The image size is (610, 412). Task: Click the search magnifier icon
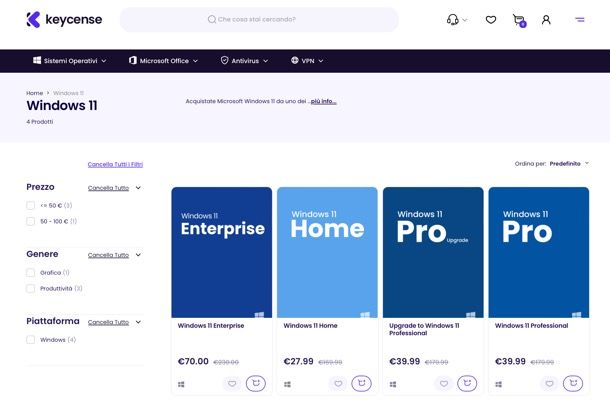point(212,19)
